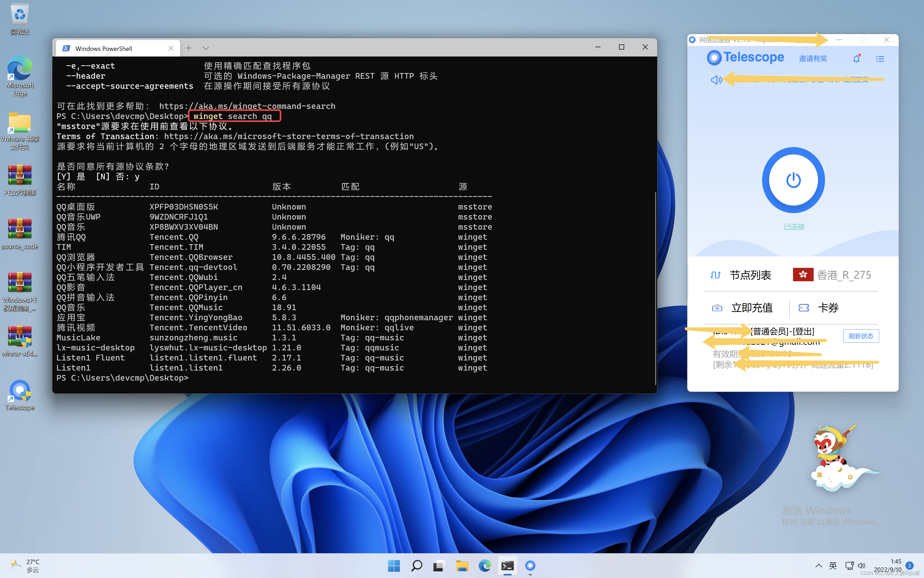Open File Explorer from taskbar
The height and width of the screenshot is (578, 924).
coord(462,566)
